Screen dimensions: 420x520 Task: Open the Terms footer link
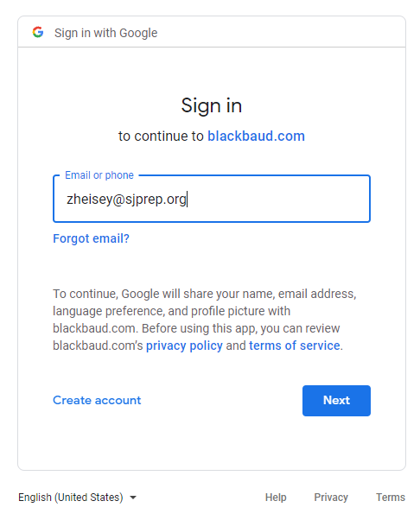pos(391,498)
